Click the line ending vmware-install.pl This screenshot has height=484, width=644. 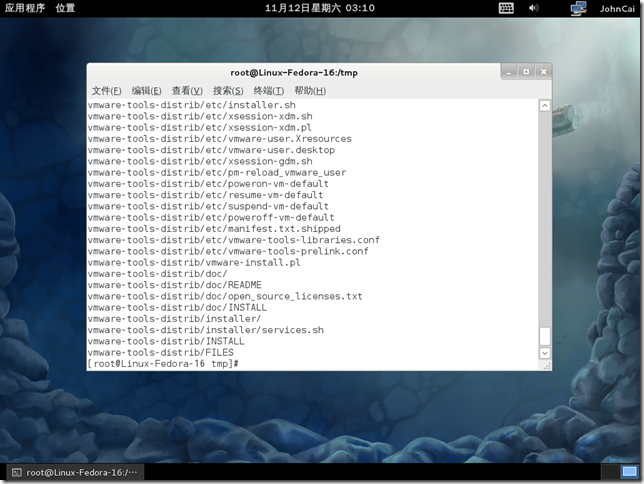click(194, 263)
